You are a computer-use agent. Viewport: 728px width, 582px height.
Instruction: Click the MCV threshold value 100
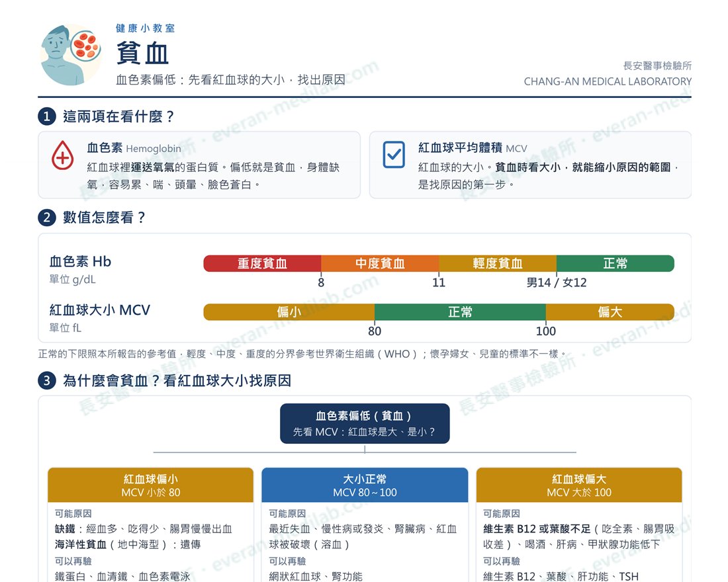(546, 331)
